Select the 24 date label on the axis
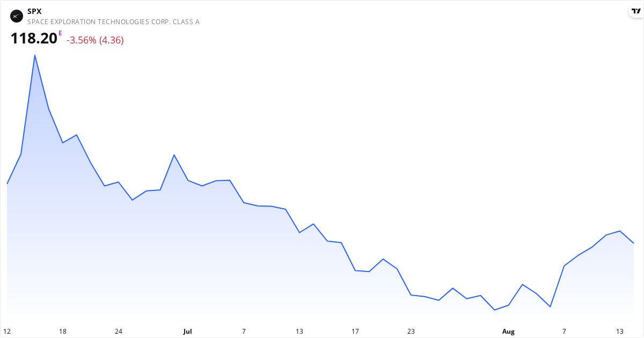The height and width of the screenshot is (338, 644). point(119,332)
